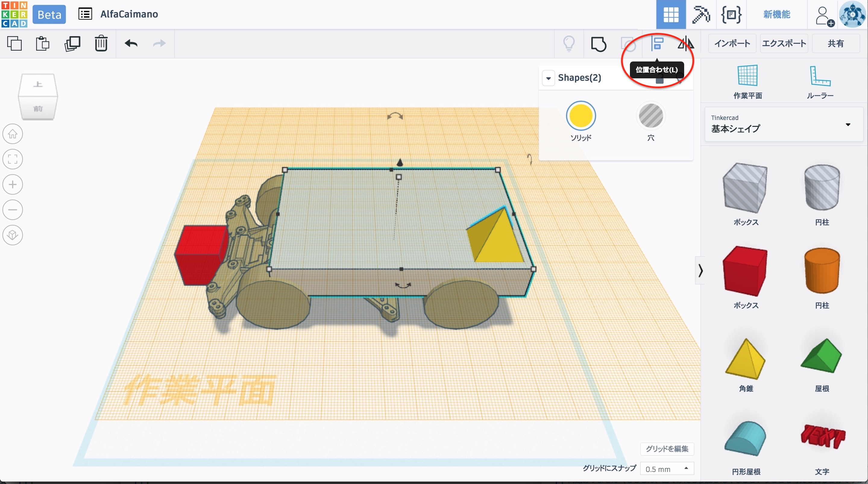Switch to the code blocks editor tab
This screenshot has width=868, height=484.
(x=731, y=14)
